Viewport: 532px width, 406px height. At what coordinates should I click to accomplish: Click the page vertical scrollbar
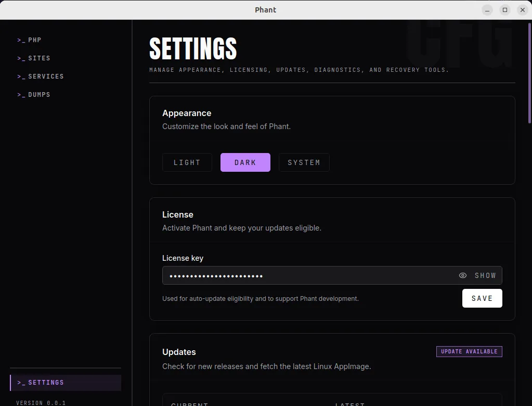(x=529, y=73)
